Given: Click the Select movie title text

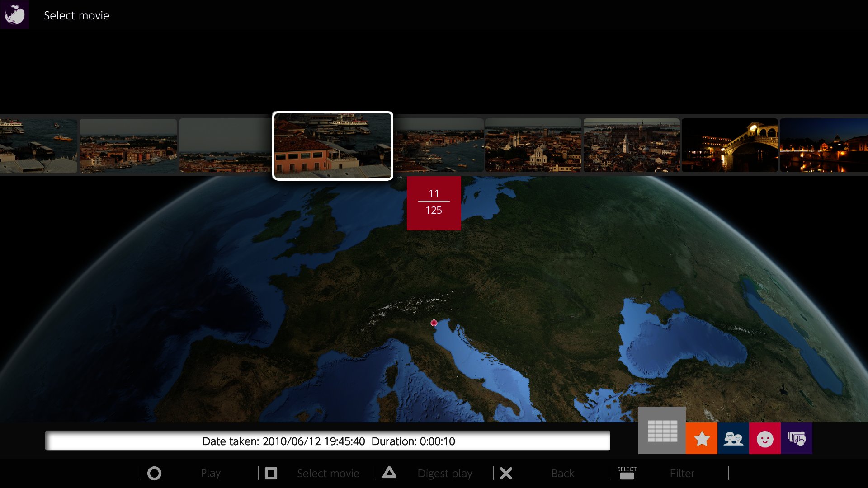Looking at the screenshot, I should point(76,15).
